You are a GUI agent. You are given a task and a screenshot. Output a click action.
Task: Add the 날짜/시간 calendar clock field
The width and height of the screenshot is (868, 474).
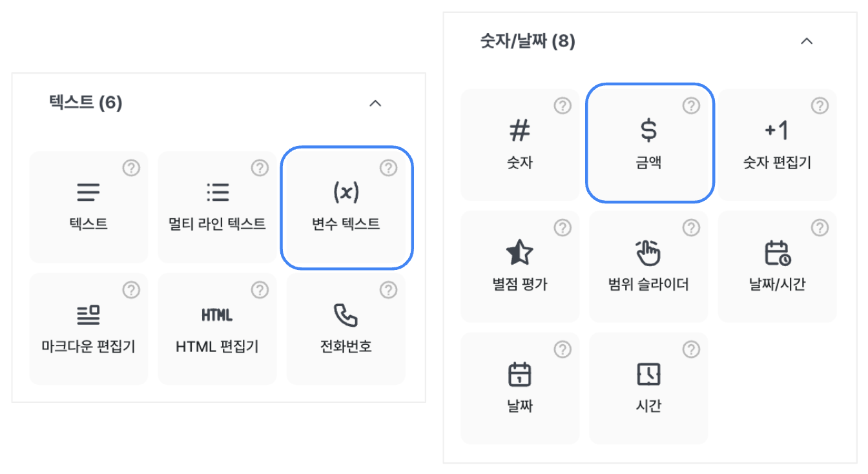(x=777, y=267)
